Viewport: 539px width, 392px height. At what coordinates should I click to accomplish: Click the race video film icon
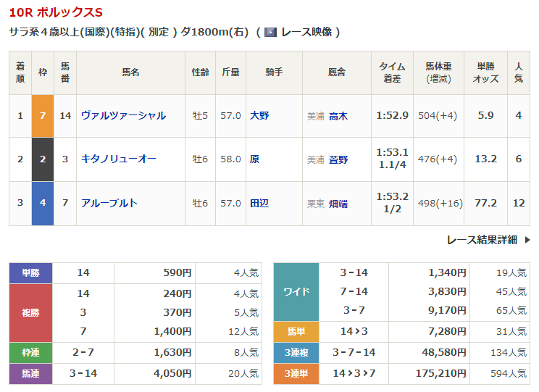(x=270, y=32)
